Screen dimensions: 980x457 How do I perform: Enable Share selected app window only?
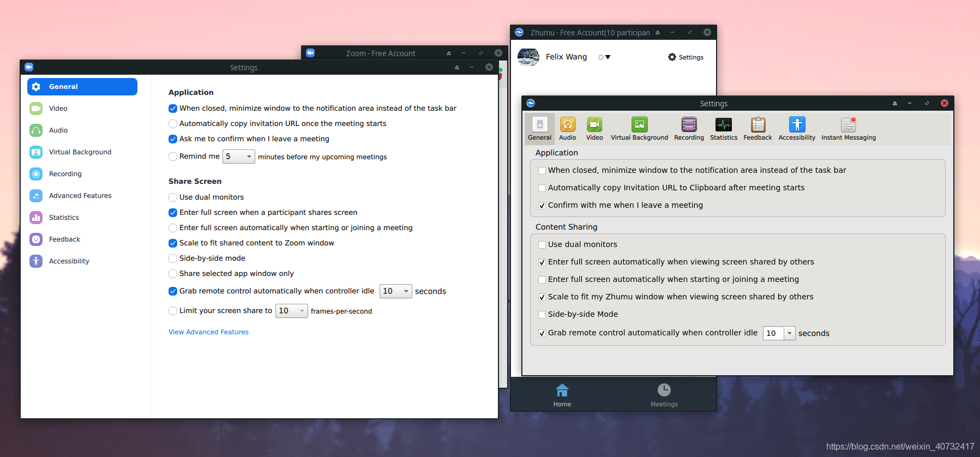[x=173, y=274]
